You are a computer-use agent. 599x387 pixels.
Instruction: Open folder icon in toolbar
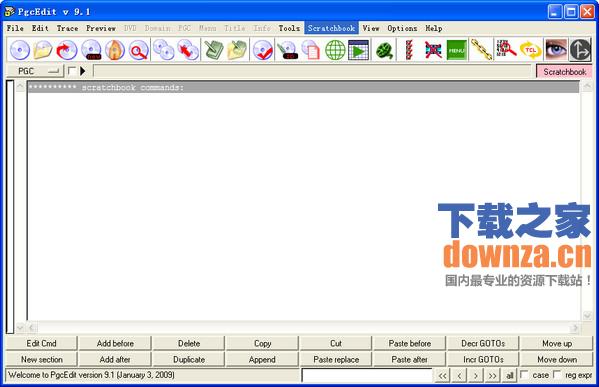click(x=43, y=50)
